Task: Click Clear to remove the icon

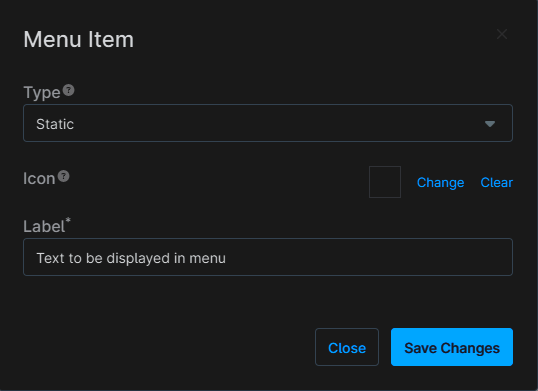Action: (x=496, y=182)
